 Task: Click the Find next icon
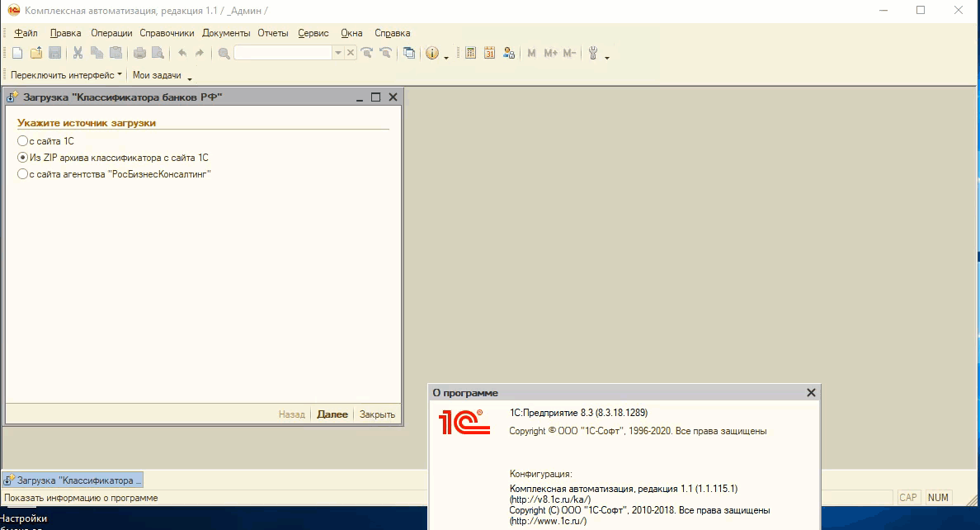pos(367,53)
